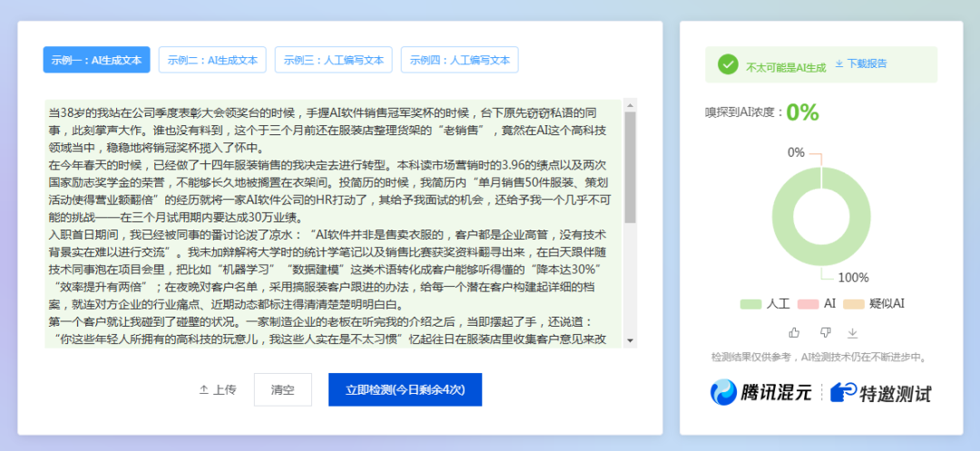Toggle the 人工 legend item
This screenshot has width=980, height=451.
click(x=765, y=304)
